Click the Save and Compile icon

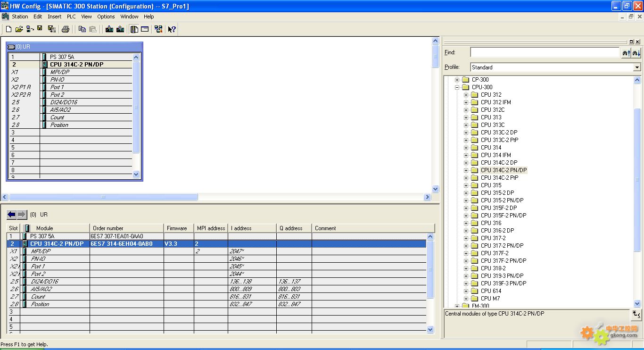coord(51,29)
